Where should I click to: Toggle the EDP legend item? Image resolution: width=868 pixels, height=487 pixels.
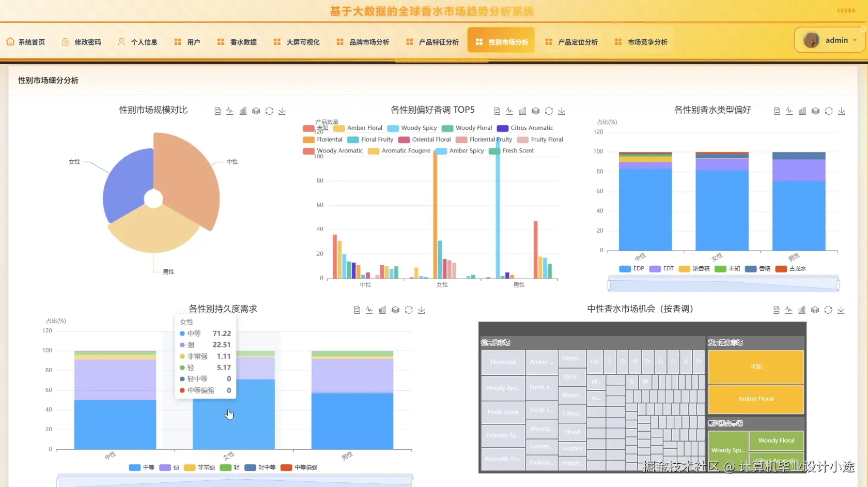631,269
